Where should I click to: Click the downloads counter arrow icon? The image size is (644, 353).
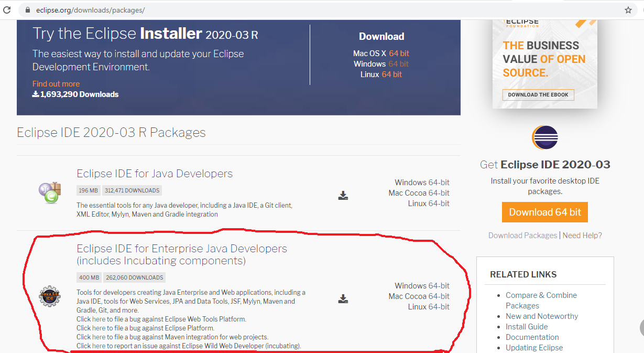pyautogui.click(x=35, y=95)
